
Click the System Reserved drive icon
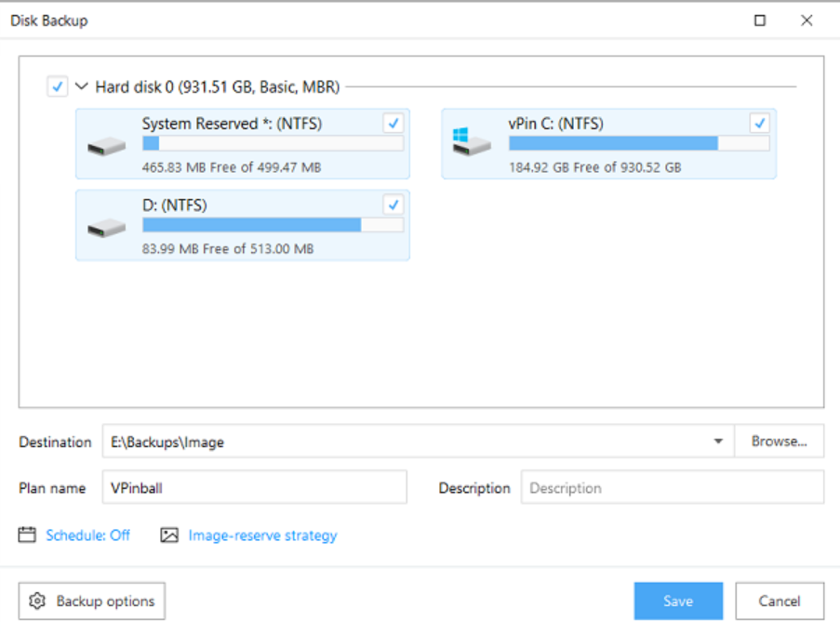(107, 146)
